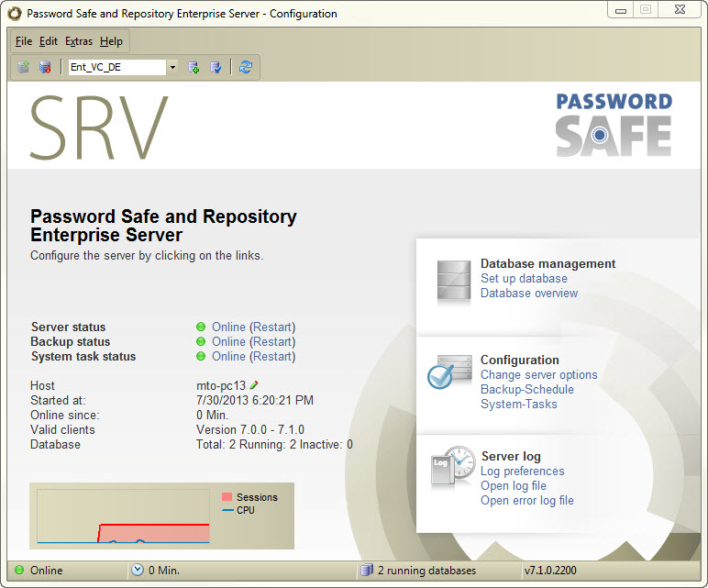Click the green status dot for Server status
The height and width of the screenshot is (588, 708).
201,327
